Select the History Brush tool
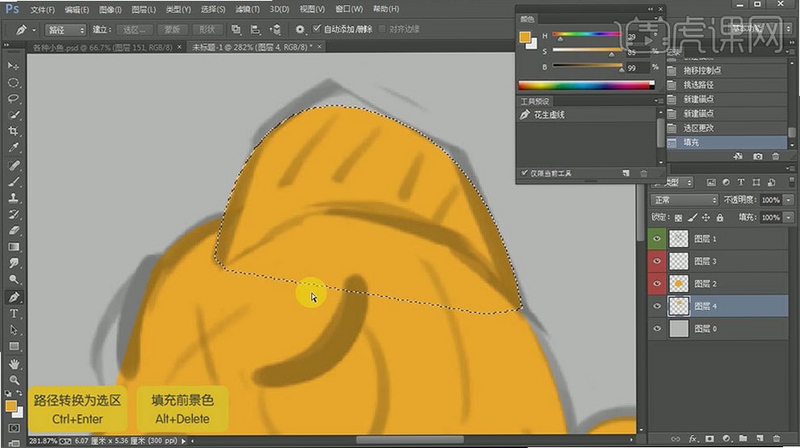The height and width of the screenshot is (448, 800). (13, 214)
